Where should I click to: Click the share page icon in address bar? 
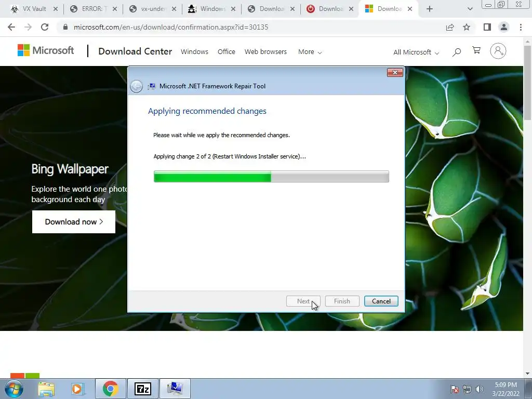pos(450,27)
